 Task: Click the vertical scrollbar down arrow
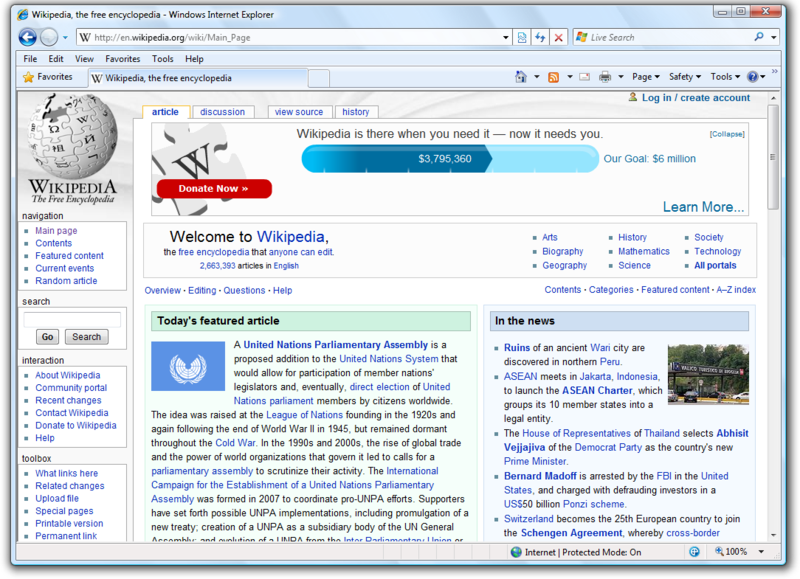[x=773, y=535]
